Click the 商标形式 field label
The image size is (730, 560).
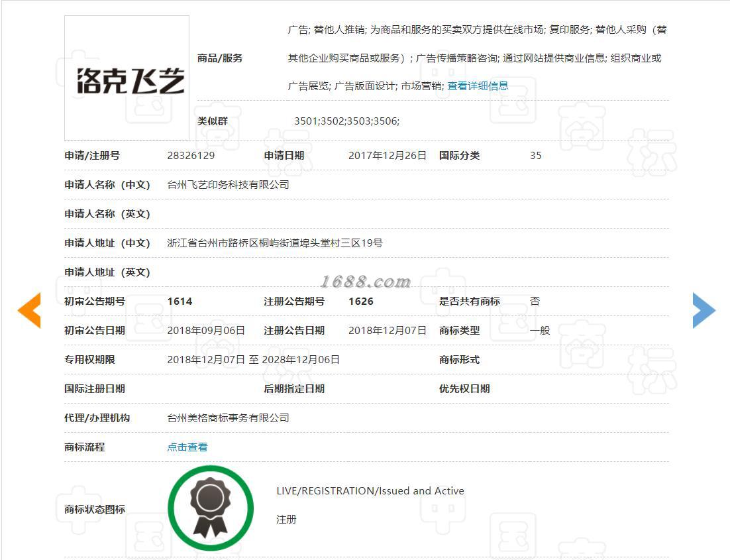(460, 360)
